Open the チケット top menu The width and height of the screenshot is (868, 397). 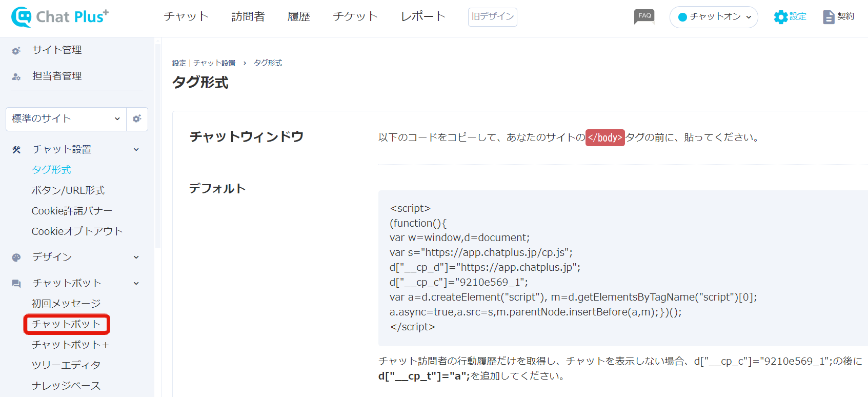tap(355, 16)
